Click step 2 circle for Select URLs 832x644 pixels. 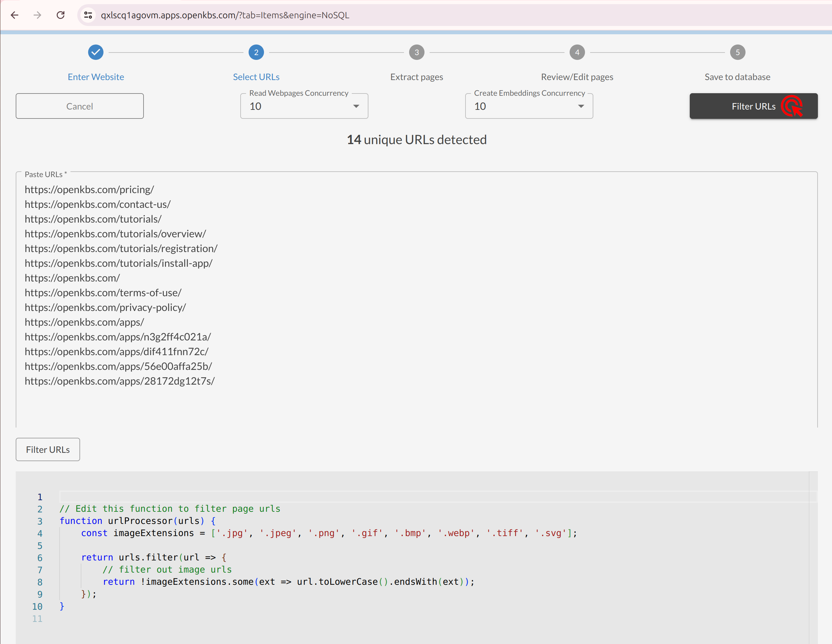tap(256, 52)
